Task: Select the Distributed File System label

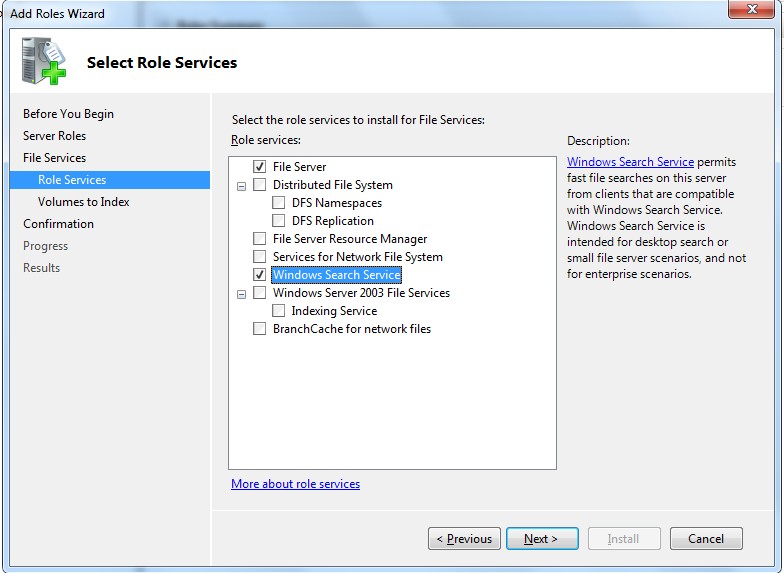Action: [332, 185]
